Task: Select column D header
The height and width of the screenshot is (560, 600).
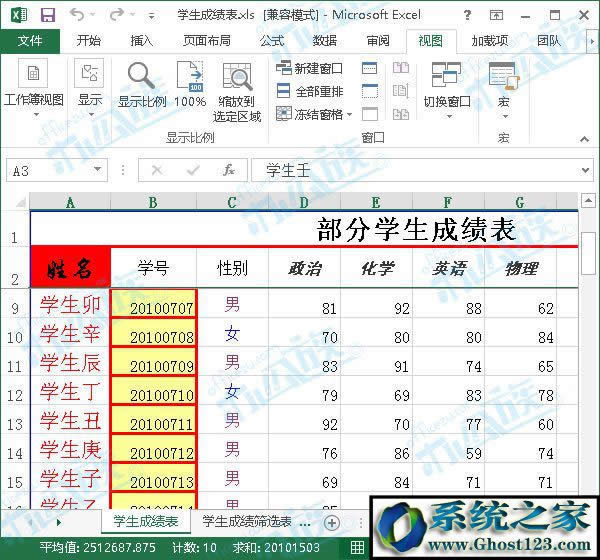Action: 303,202
